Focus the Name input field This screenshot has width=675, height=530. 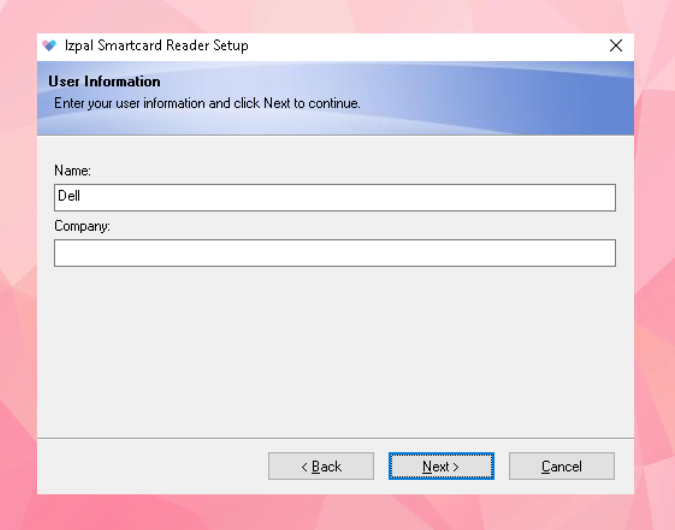tap(335, 198)
